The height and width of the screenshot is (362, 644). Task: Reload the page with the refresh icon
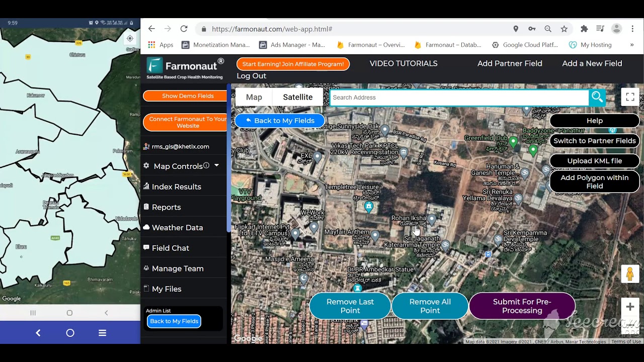[184, 29]
